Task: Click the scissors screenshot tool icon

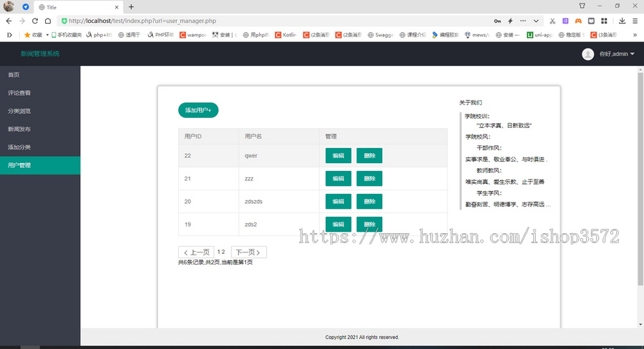Action: click(552, 21)
